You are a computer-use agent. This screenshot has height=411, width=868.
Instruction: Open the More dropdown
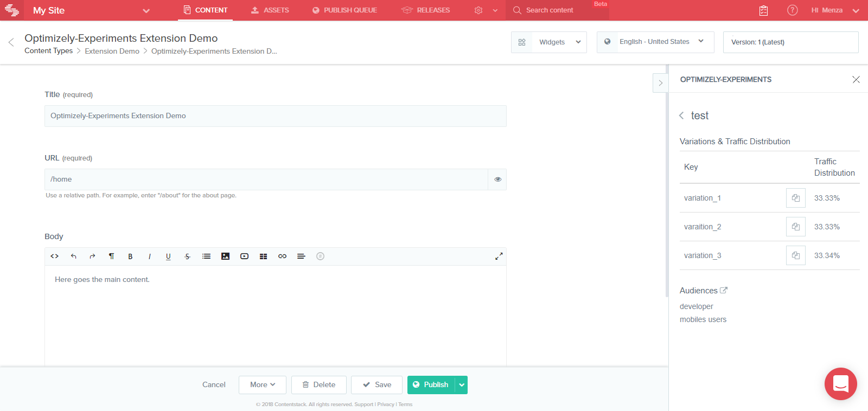click(x=263, y=385)
